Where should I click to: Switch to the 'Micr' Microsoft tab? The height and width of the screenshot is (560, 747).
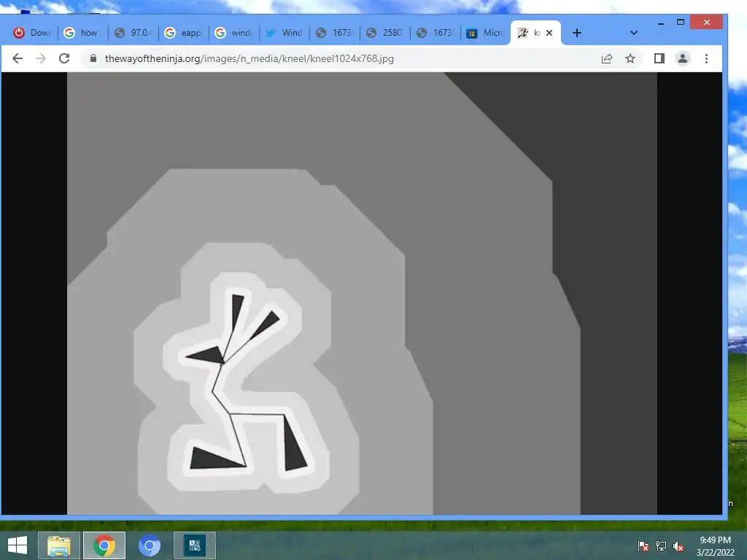[485, 33]
